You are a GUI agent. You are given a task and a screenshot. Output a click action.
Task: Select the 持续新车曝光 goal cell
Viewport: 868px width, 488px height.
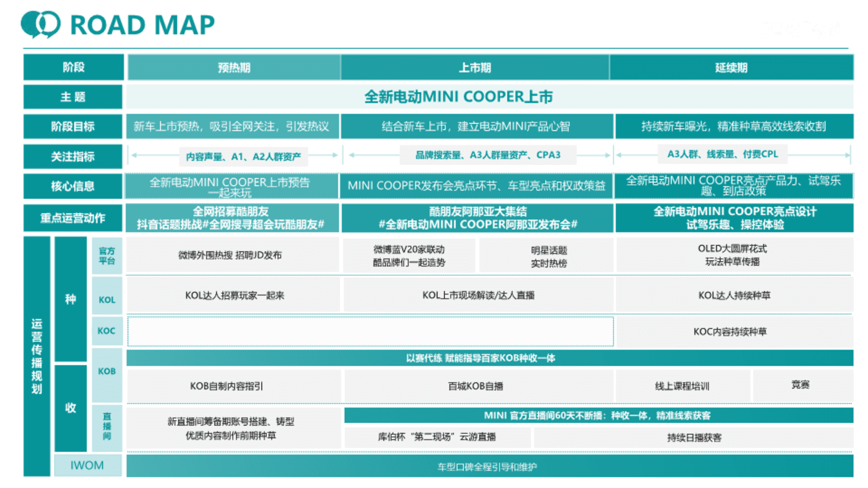[734, 127]
